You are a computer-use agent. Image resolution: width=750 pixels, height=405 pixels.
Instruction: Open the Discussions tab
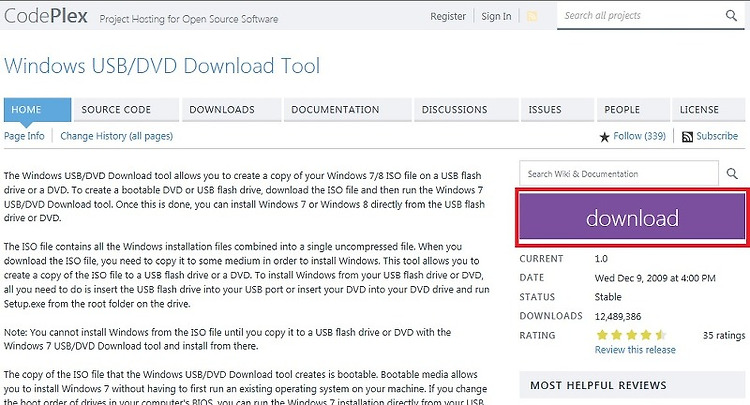466,109
